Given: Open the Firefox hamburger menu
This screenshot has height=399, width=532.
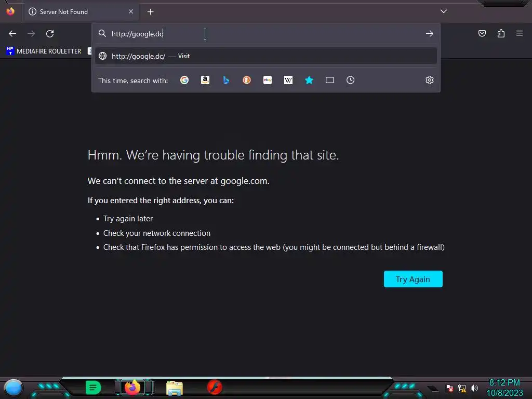Looking at the screenshot, I should pos(520,33).
